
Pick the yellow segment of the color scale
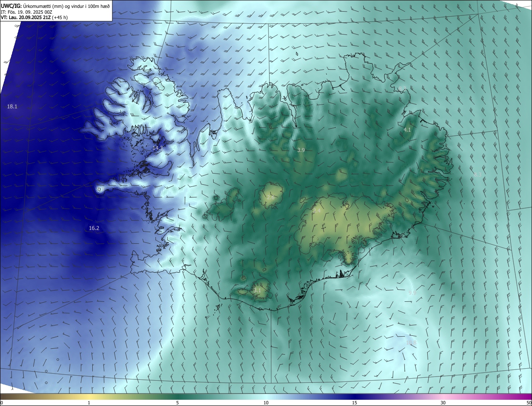tap(89, 396)
